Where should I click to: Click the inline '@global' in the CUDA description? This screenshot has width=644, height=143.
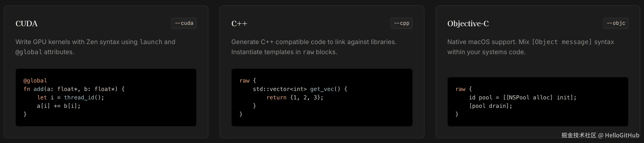coord(29,52)
